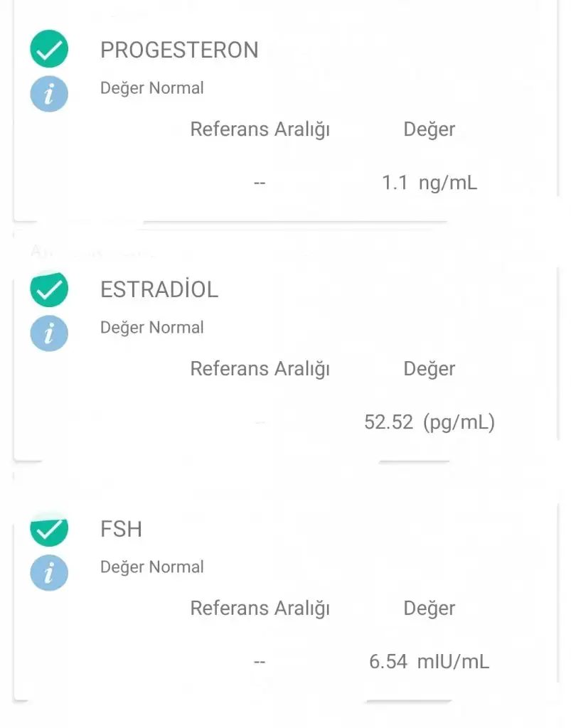Click the green checkmark beside ESTRADİOL
This screenshot has height=728, width=571.
pos(49,289)
